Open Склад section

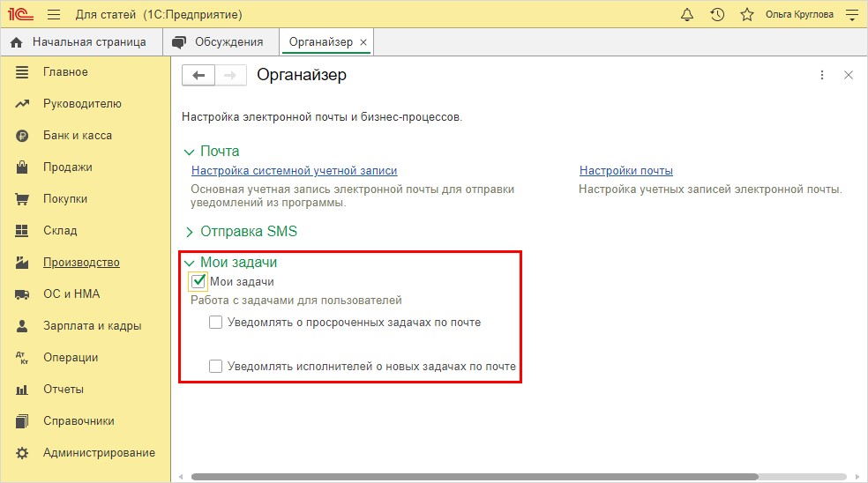60,231
